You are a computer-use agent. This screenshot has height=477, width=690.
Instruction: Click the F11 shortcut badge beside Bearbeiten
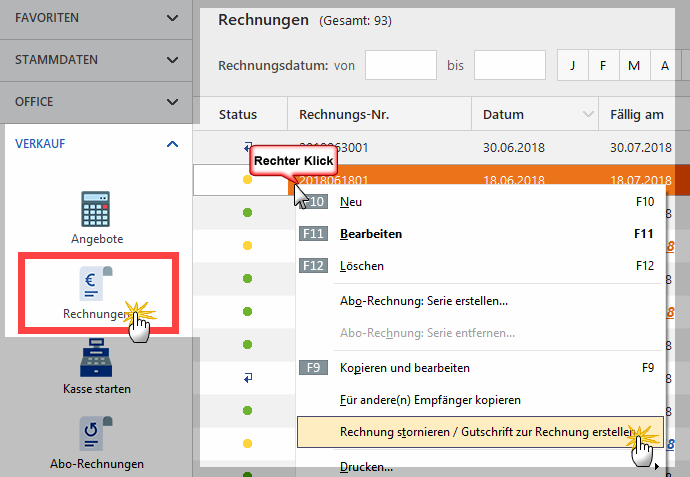coord(313,233)
